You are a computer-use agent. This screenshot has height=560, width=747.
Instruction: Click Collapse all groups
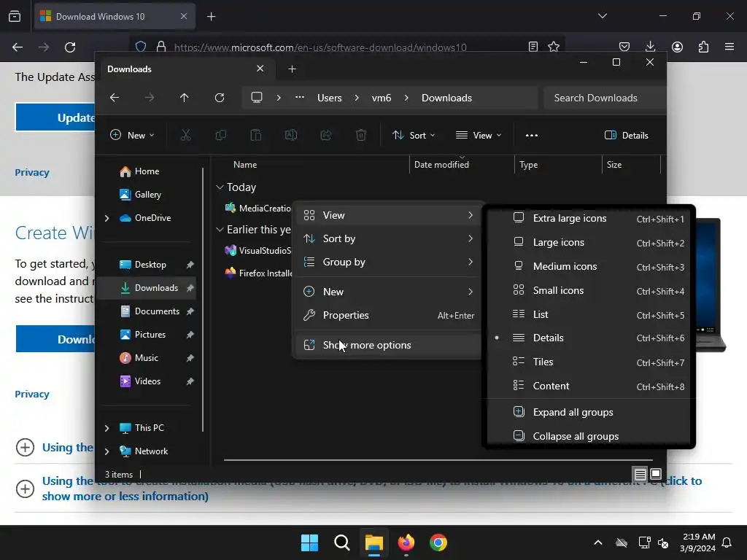589,436
